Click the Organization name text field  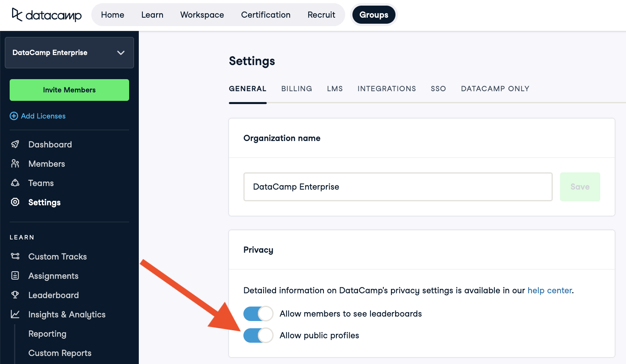click(x=397, y=187)
